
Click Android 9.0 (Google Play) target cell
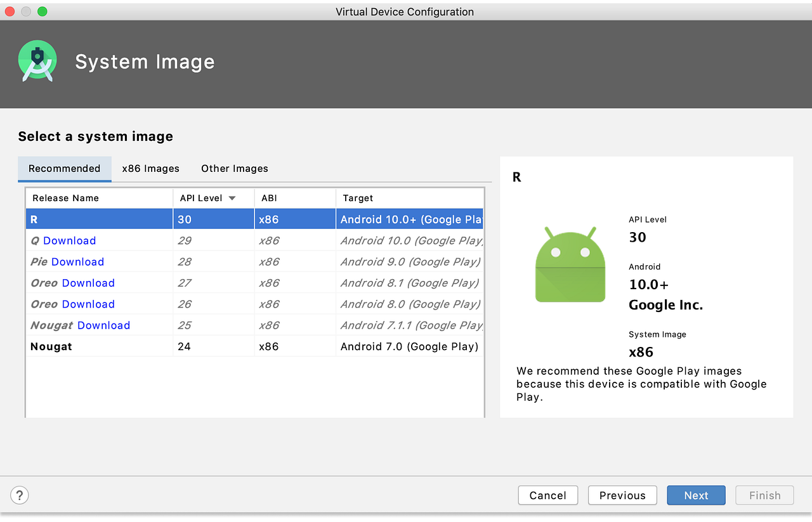(x=409, y=262)
